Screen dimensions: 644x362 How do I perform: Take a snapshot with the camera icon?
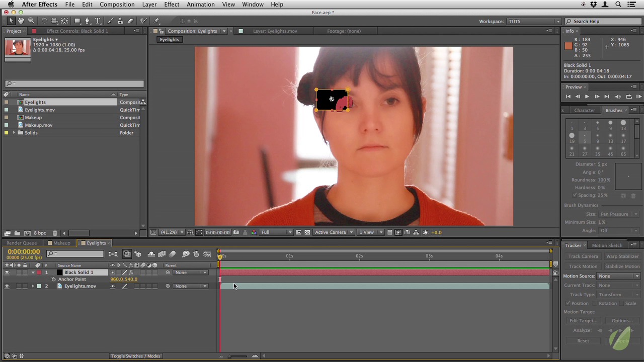[236, 232]
